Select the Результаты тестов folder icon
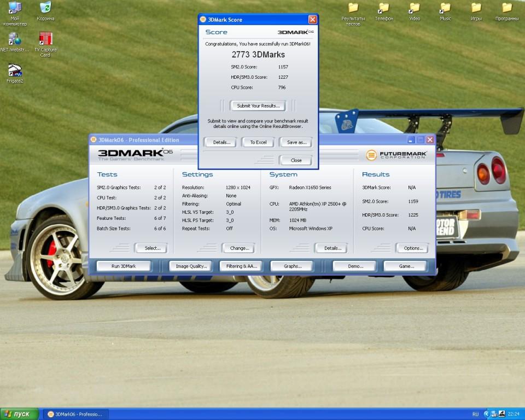Viewport: 525px width, 420px height. 353,13
